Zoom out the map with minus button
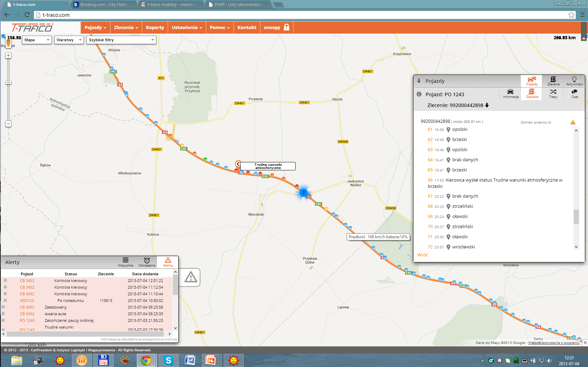Screen dimensions: 588x367 [8, 124]
